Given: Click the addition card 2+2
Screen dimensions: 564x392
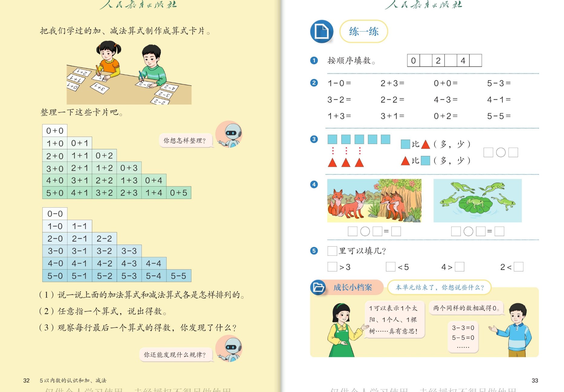Looking at the screenshot, I should tap(104, 180).
